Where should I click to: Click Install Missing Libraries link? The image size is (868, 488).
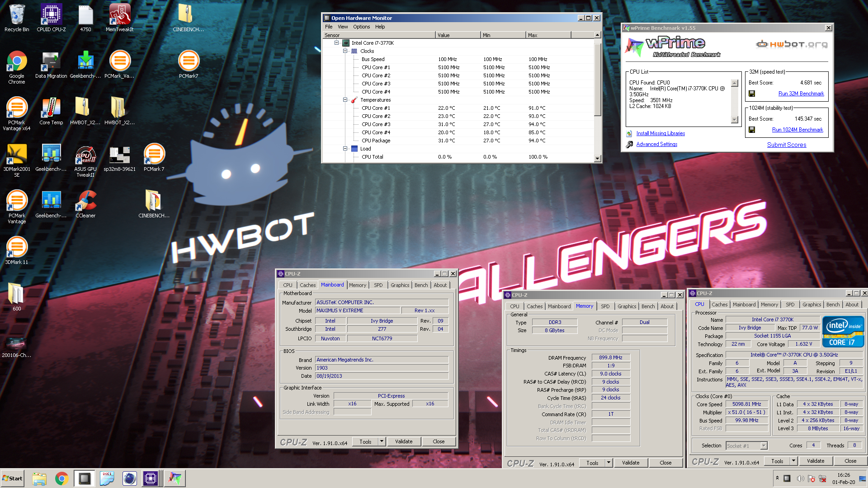[x=660, y=133]
